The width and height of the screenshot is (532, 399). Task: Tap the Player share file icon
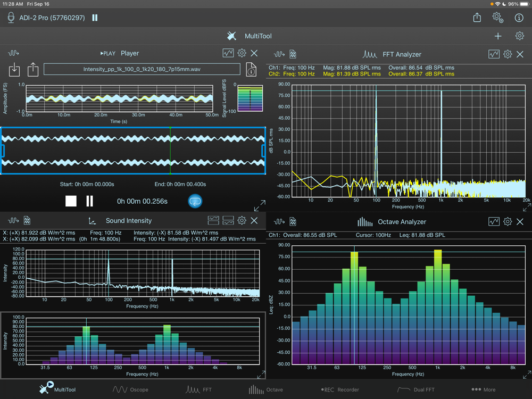[x=33, y=70]
